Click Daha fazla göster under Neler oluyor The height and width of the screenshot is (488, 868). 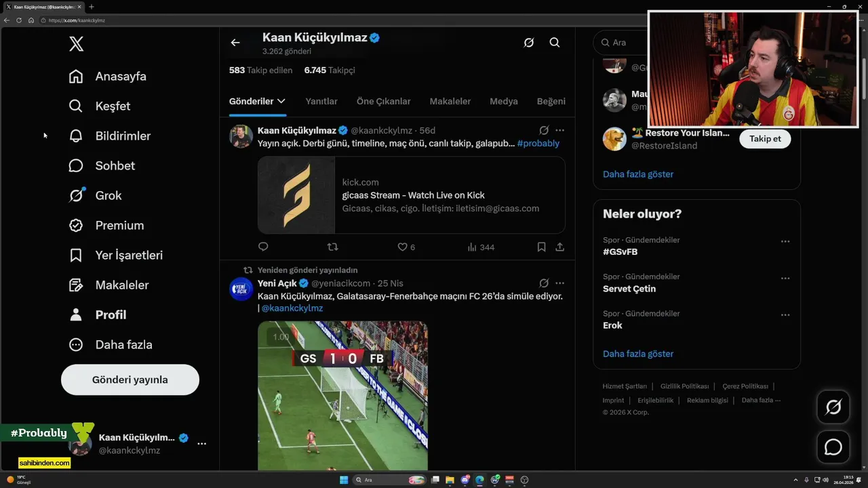click(x=638, y=354)
